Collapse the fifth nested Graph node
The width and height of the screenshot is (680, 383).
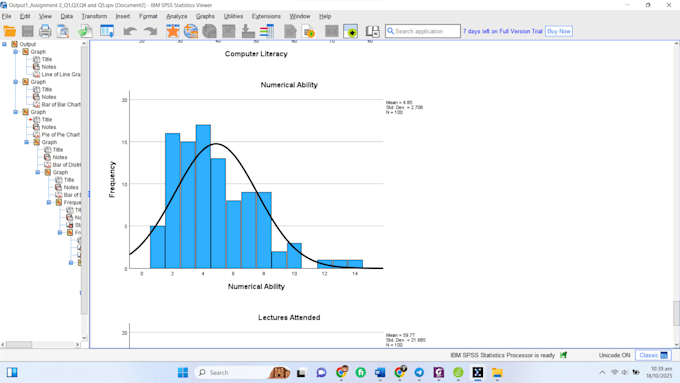pos(38,172)
